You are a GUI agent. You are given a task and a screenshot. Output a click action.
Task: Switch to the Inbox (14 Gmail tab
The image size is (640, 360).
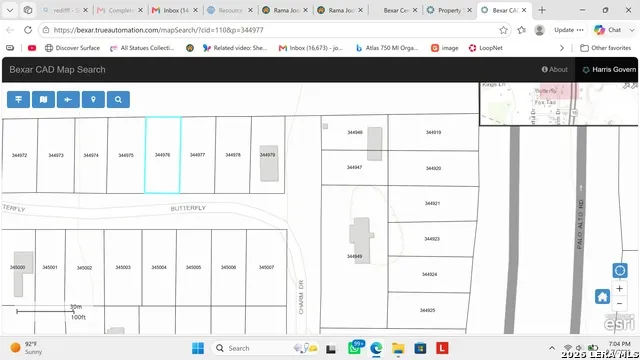point(175,10)
